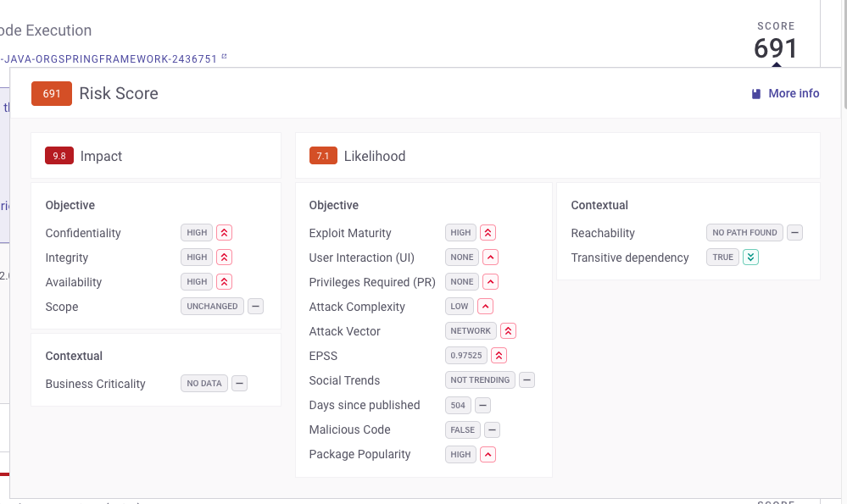Click the dash icon beside Reachability

pyautogui.click(x=794, y=232)
